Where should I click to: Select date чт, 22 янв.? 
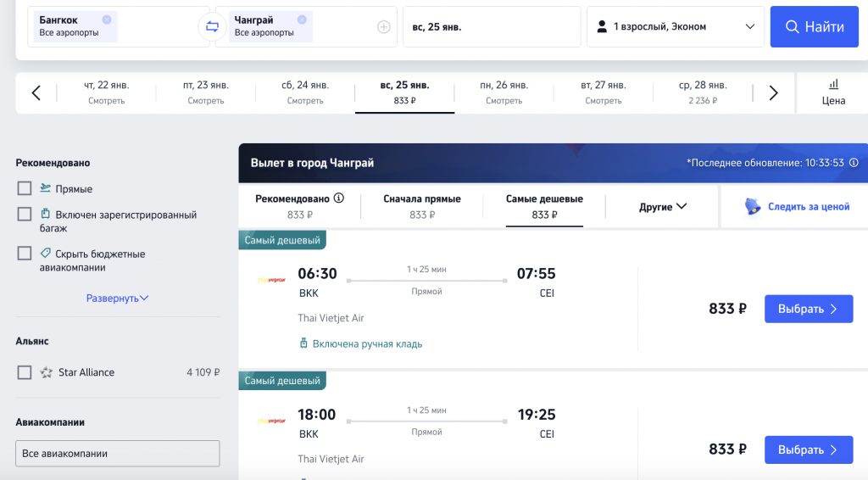[x=106, y=92]
